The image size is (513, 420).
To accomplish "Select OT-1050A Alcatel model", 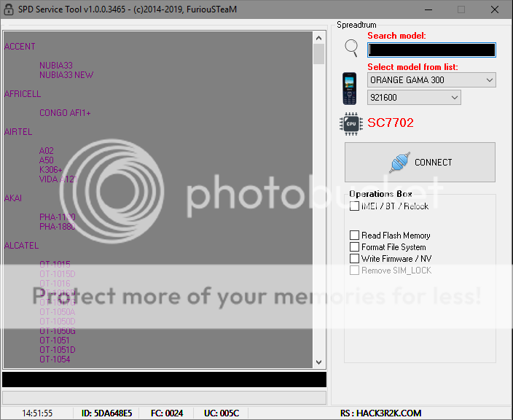I will pyautogui.click(x=58, y=312).
